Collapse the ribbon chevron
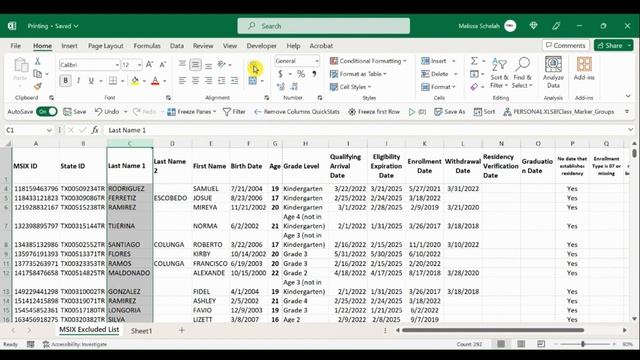Image resolution: width=640 pixels, height=360 pixels. [x=628, y=96]
